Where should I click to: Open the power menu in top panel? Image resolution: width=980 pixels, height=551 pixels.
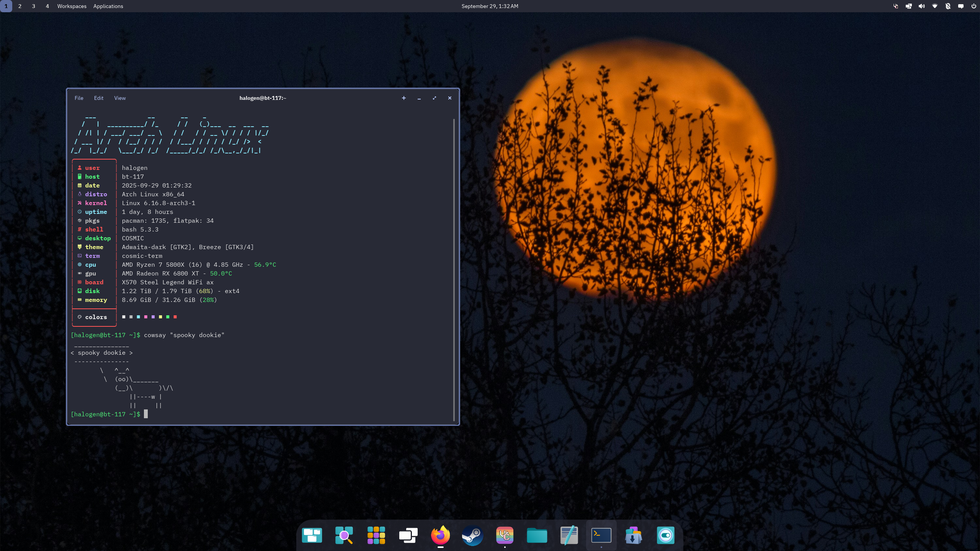point(973,6)
